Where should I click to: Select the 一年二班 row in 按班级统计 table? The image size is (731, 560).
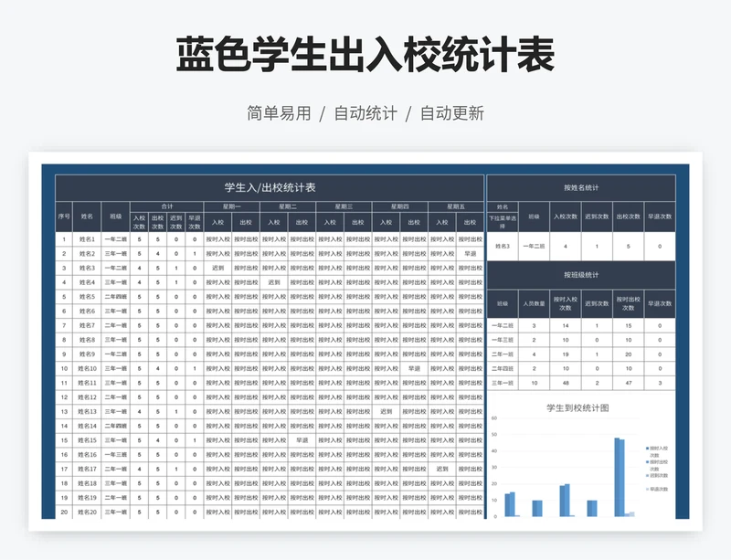coord(581,326)
